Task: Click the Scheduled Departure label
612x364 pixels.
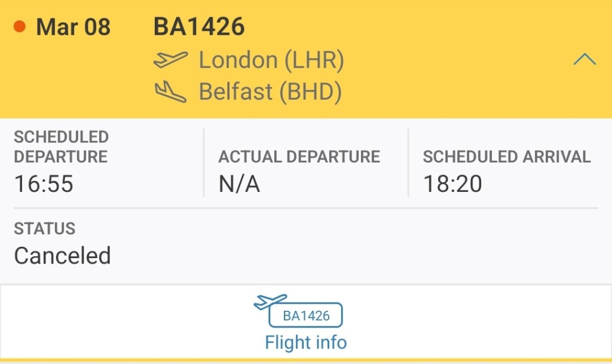Action: click(61, 146)
